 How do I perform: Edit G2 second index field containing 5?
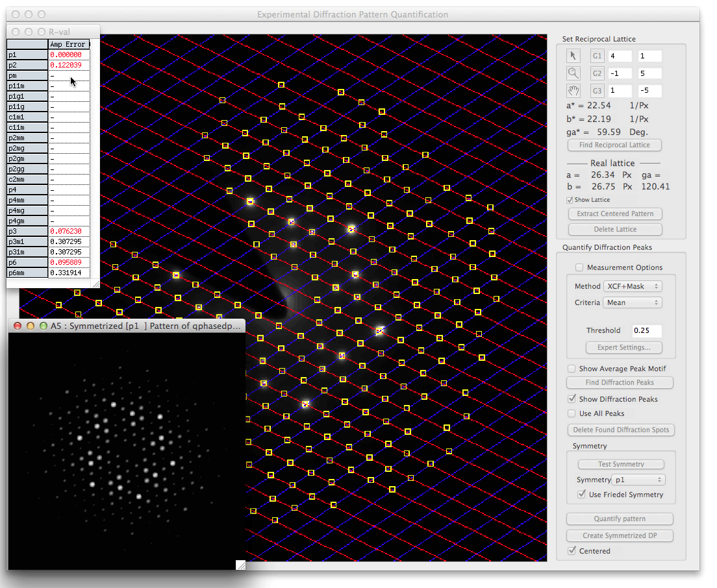click(x=649, y=73)
